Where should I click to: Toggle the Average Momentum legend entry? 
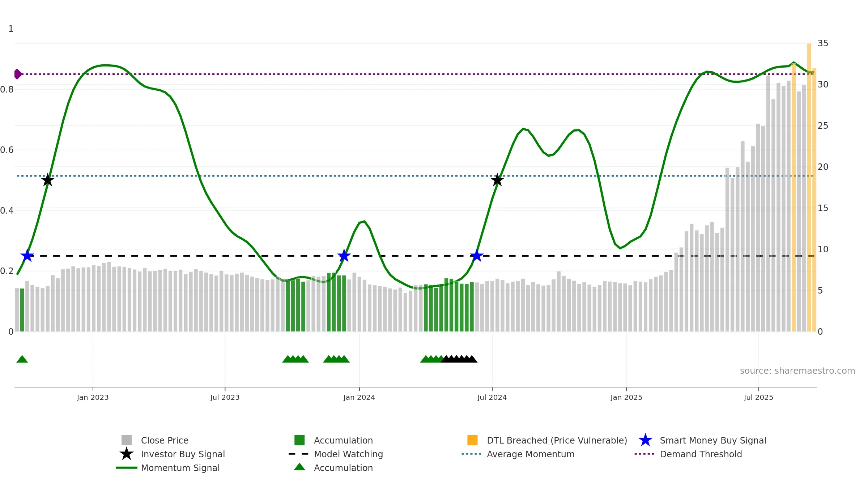click(518, 454)
